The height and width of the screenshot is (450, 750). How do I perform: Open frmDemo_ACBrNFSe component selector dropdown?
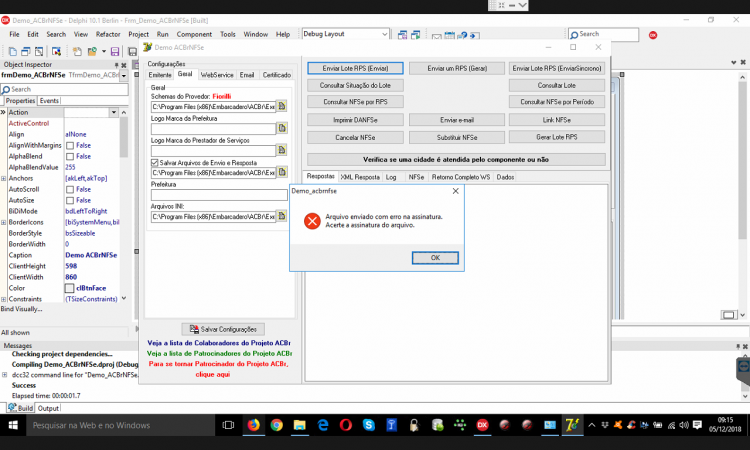[x=124, y=76]
